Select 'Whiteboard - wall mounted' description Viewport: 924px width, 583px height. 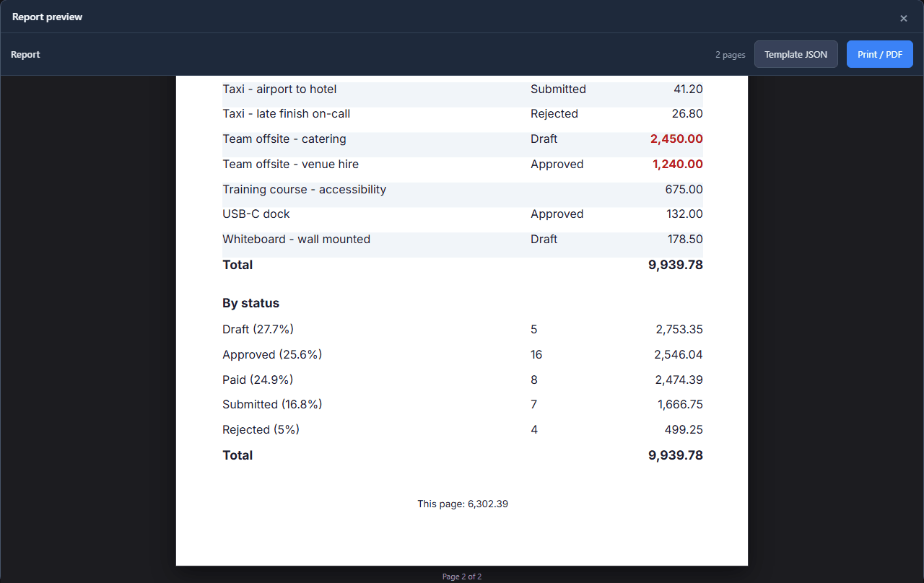[296, 239]
